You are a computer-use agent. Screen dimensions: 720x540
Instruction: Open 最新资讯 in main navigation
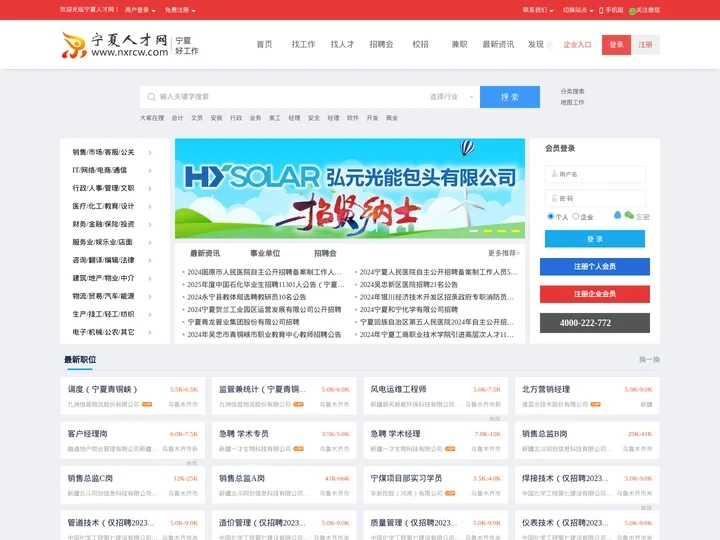pyautogui.click(x=498, y=45)
